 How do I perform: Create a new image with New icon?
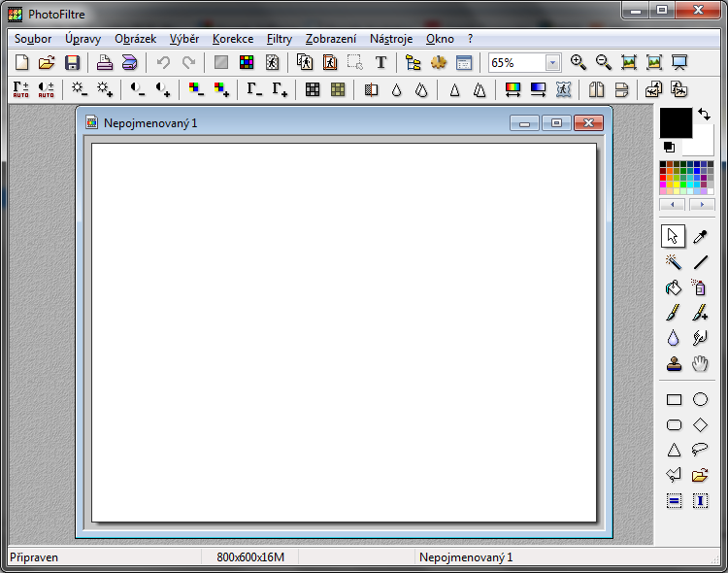[21, 62]
